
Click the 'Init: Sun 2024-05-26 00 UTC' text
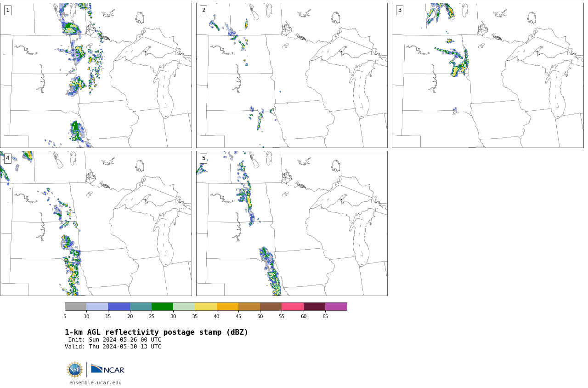coord(115,340)
